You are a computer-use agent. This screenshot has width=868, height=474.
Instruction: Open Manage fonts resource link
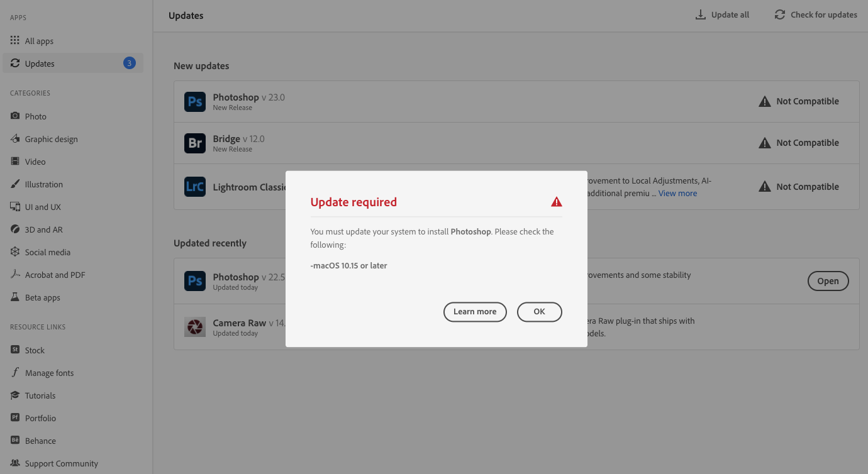(x=42, y=373)
